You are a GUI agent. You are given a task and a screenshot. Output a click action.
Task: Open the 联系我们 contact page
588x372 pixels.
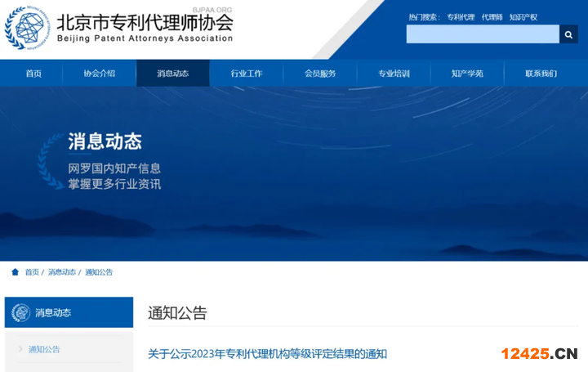click(x=541, y=74)
